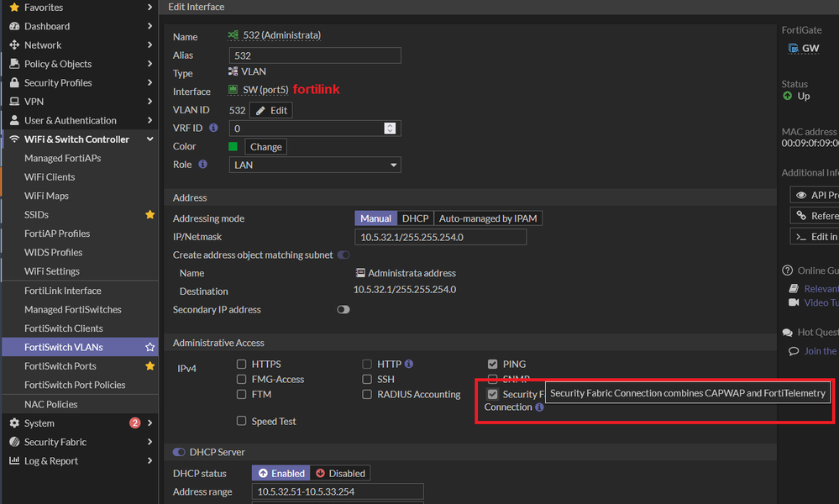
Task: Enable the HTTPS administrative access checkbox
Action: pos(241,364)
